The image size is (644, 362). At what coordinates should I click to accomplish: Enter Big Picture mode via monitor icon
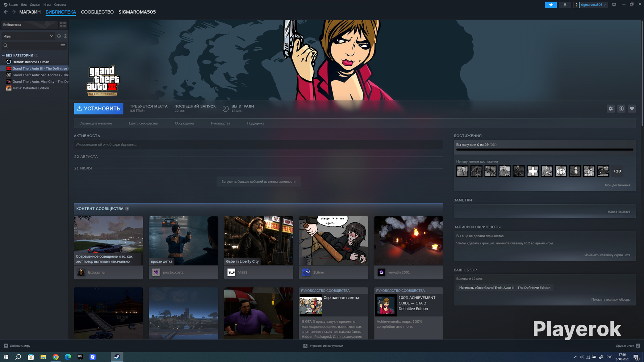point(614,5)
